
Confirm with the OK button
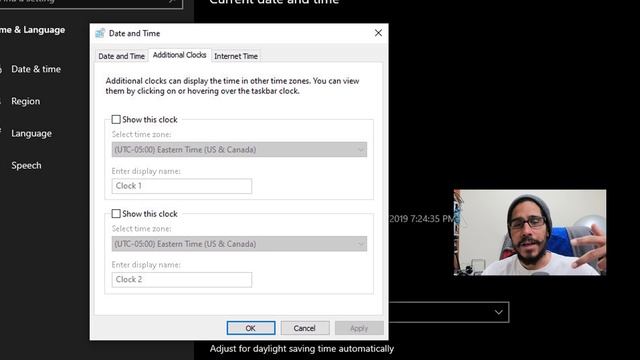coord(251,328)
